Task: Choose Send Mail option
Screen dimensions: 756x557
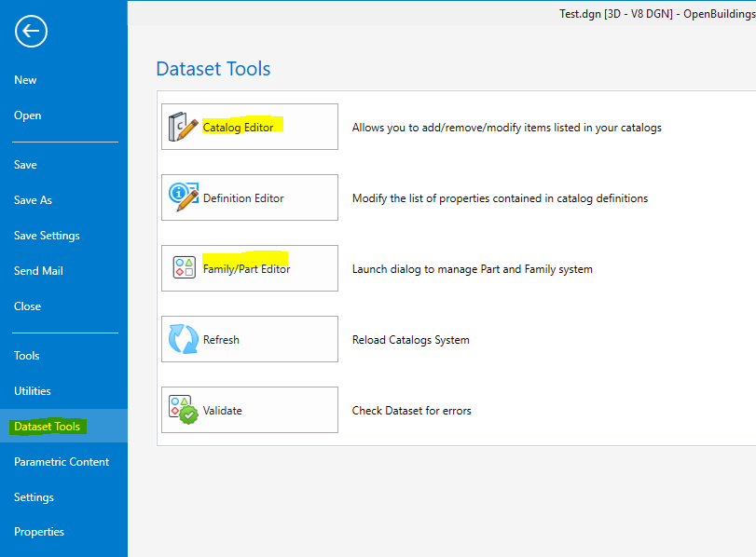Action: pos(38,271)
